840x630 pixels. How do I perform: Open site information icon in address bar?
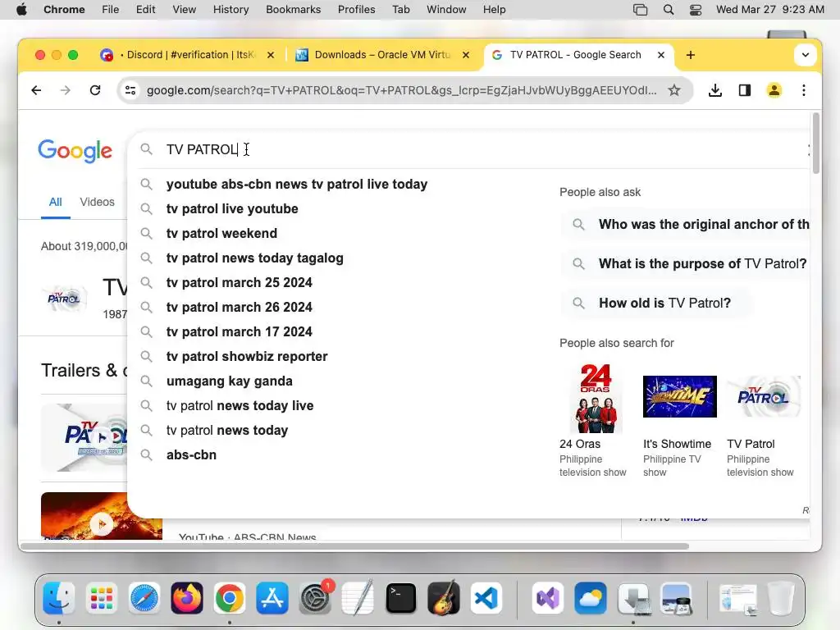click(x=130, y=90)
